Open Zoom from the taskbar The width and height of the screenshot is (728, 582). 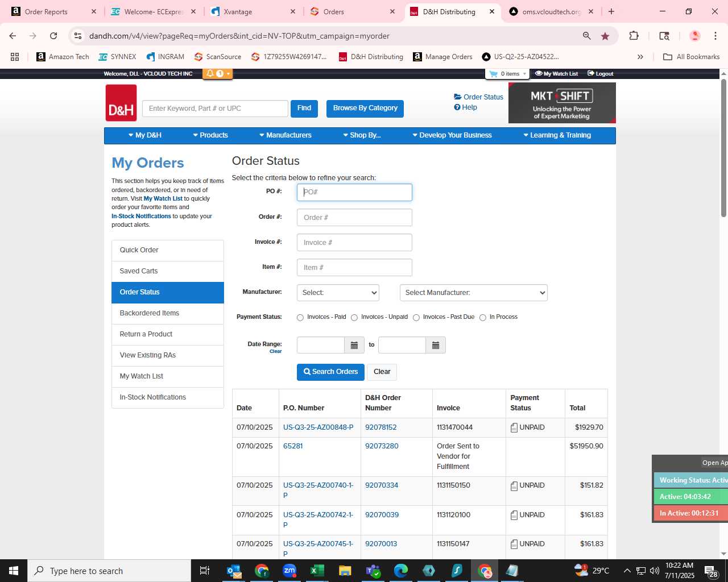(x=289, y=571)
